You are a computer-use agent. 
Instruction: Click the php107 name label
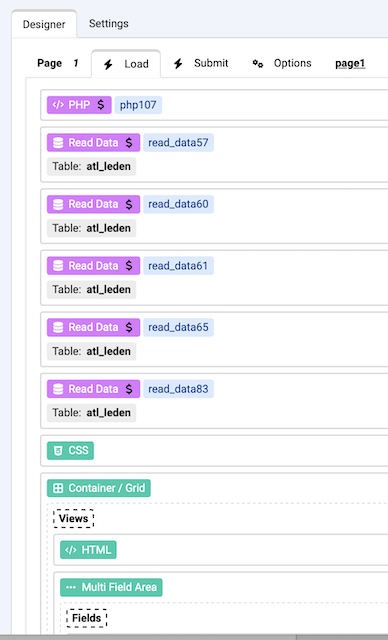[138, 105]
